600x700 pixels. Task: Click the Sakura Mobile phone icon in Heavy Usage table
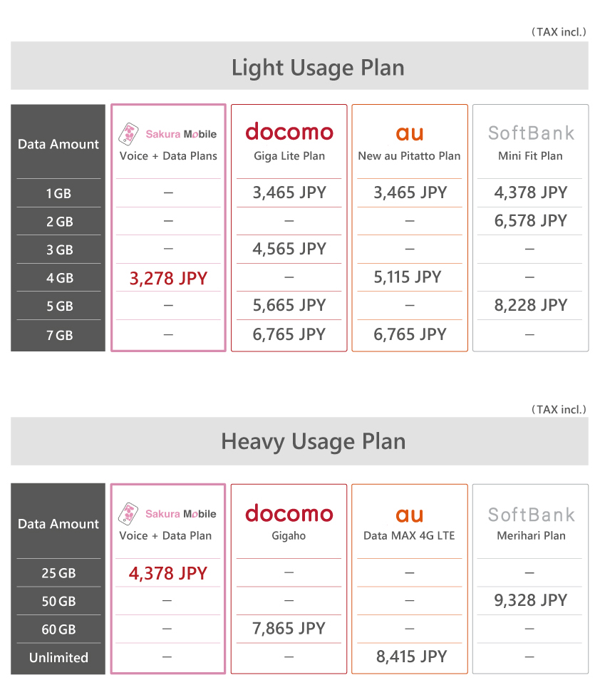[128, 513]
